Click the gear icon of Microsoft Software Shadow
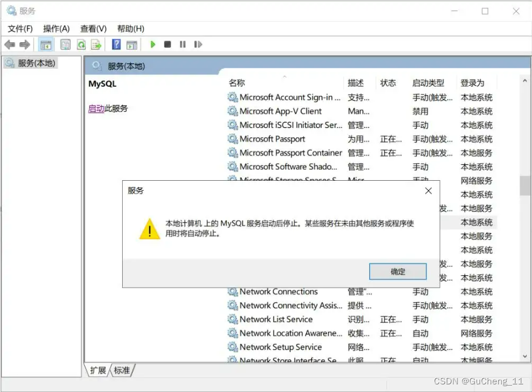532x392 pixels. [x=233, y=167]
